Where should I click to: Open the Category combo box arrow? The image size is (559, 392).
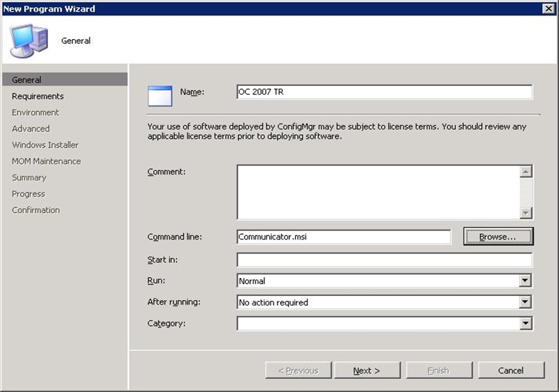pyautogui.click(x=525, y=323)
